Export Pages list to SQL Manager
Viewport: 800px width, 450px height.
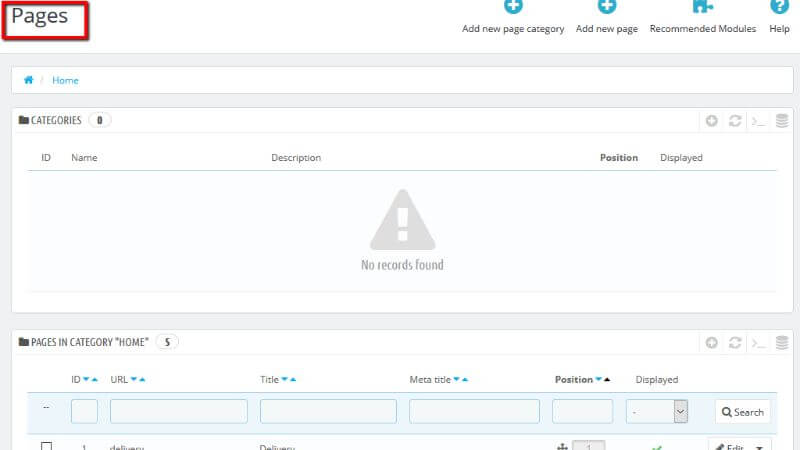pyautogui.click(x=782, y=343)
